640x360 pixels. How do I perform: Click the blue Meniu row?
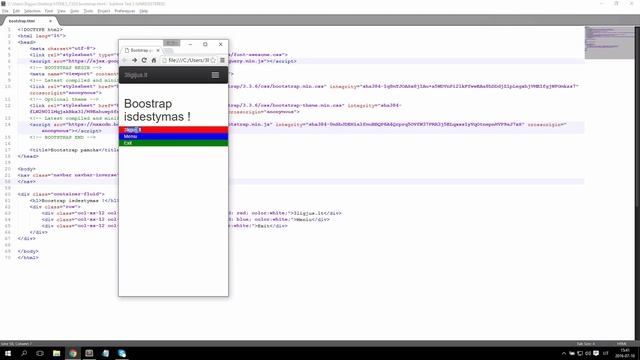[x=173, y=136]
